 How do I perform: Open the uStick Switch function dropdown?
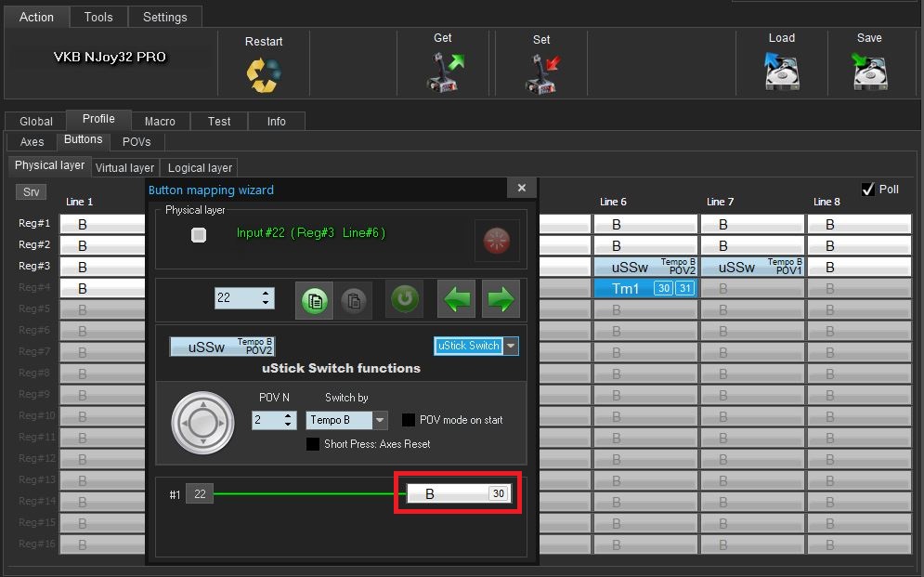(510, 346)
